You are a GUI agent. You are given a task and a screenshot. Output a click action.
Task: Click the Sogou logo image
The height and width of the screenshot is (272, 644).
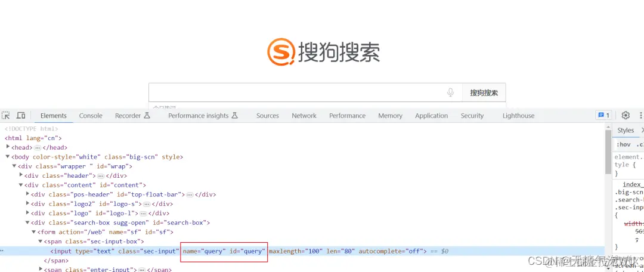[324, 52]
